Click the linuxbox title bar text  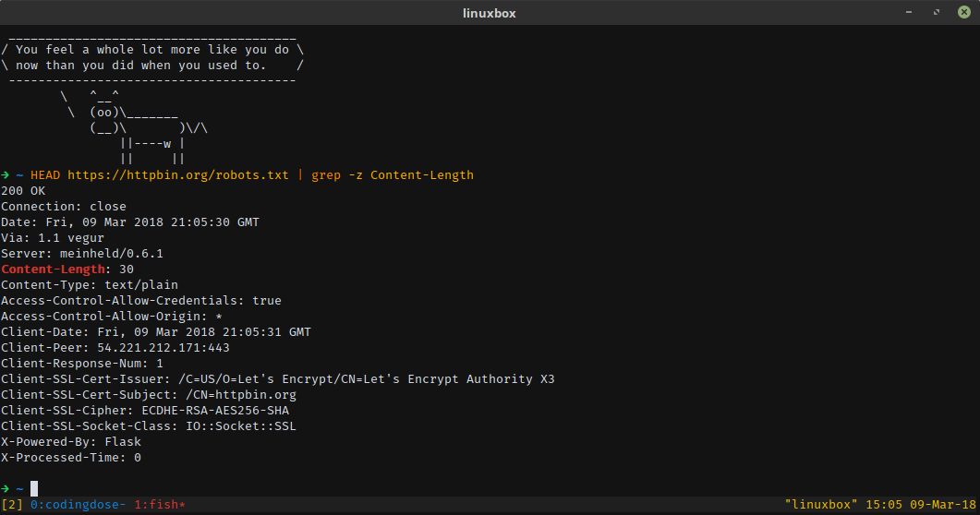[490, 12]
